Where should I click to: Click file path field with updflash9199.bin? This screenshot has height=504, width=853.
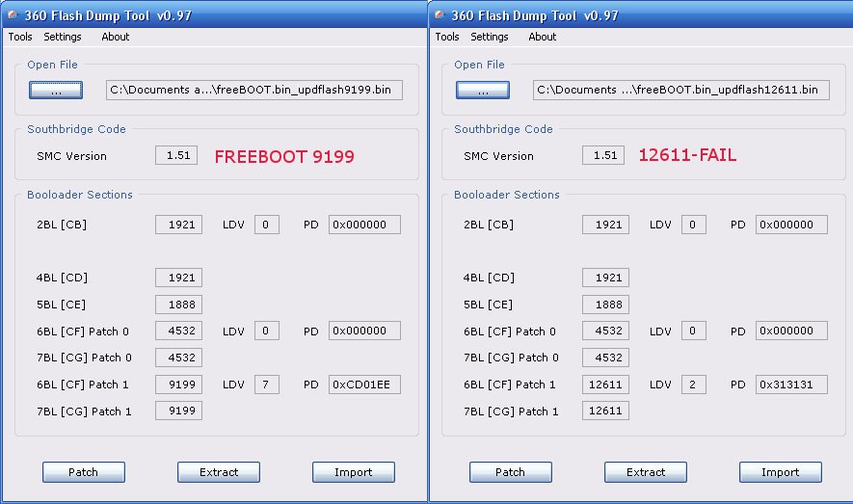coord(254,90)
